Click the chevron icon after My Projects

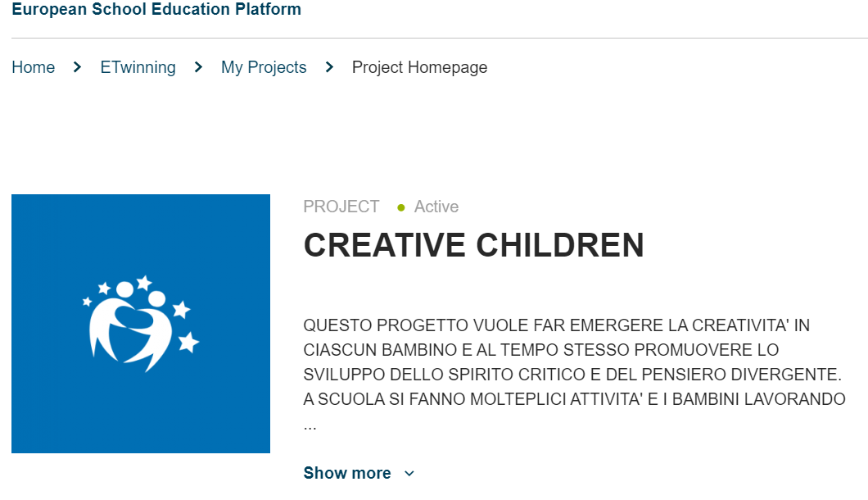(x=329, y=67)
